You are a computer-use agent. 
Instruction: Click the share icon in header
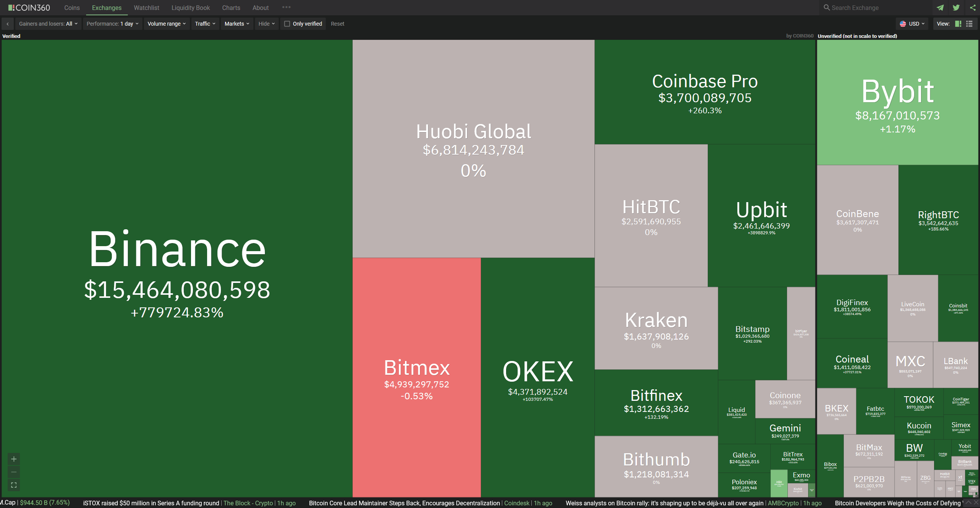pos(972,8)
